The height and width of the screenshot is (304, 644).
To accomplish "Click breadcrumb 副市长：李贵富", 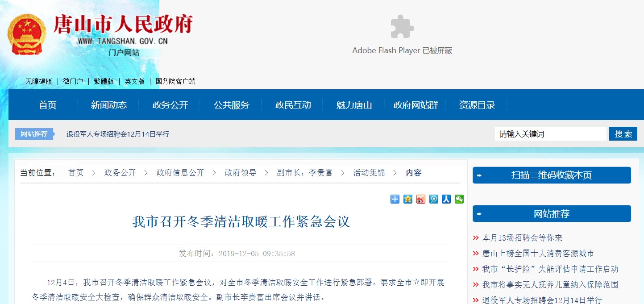I will point(304,173).
